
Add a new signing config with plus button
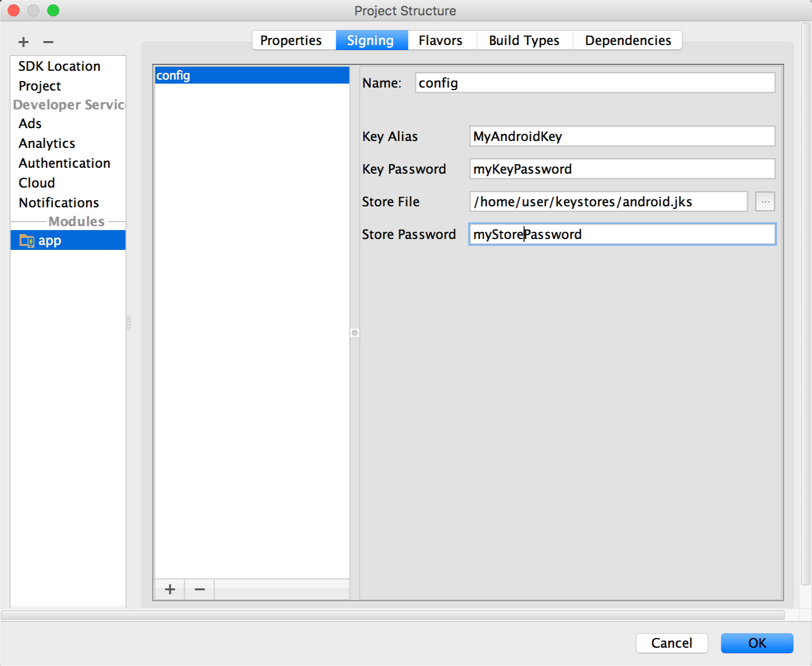170,589
